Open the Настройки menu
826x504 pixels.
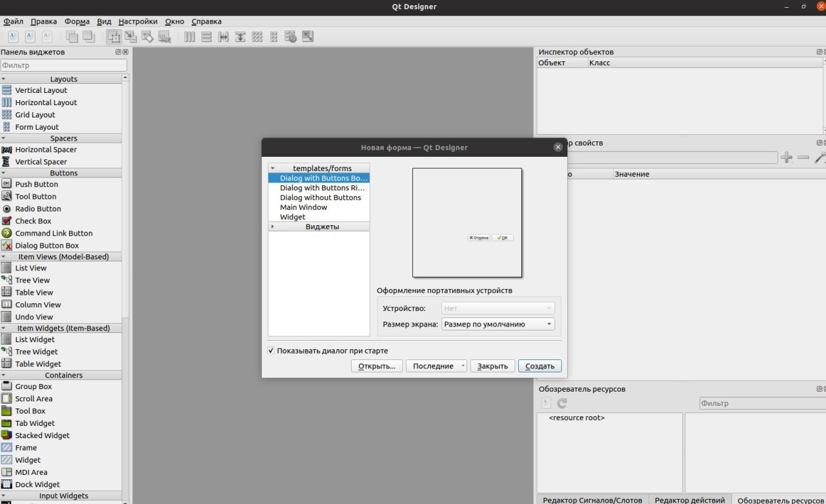[138, 21]
